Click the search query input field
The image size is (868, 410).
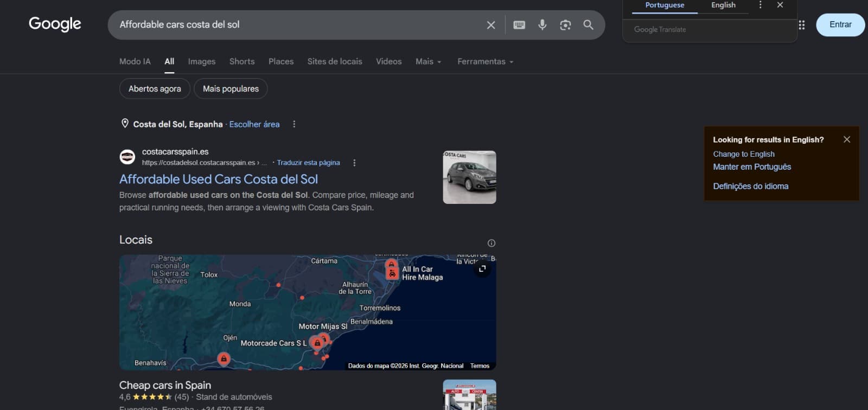[298, 25]
